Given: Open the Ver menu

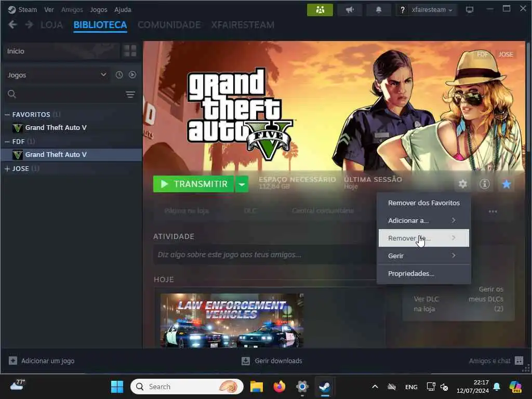Looking at the screenshot, I should (x=49, y=10).
